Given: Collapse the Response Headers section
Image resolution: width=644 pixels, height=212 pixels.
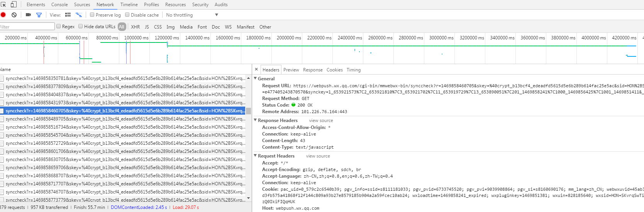Looking at the screenshot, I should pos(255,120).
